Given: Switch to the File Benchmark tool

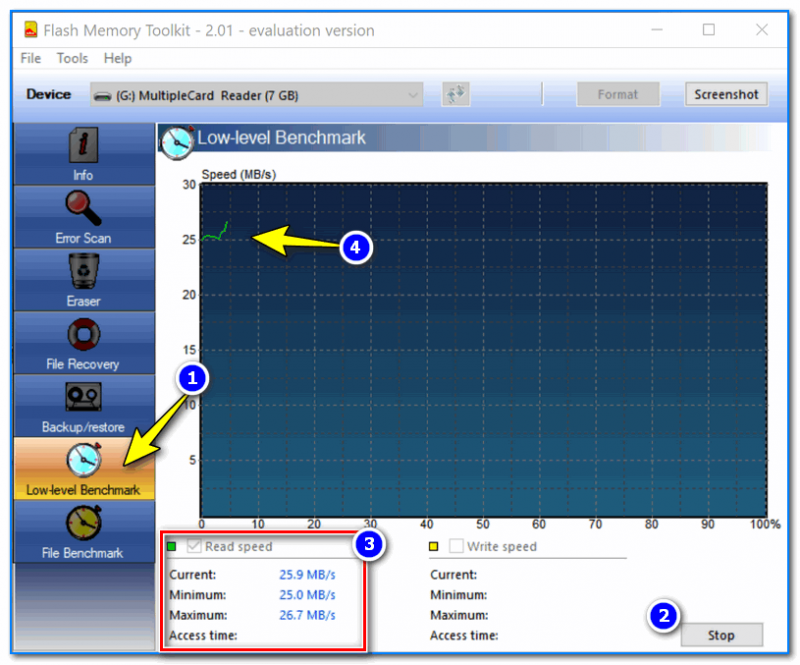Looking at the screenshot, I should (84, 531).
